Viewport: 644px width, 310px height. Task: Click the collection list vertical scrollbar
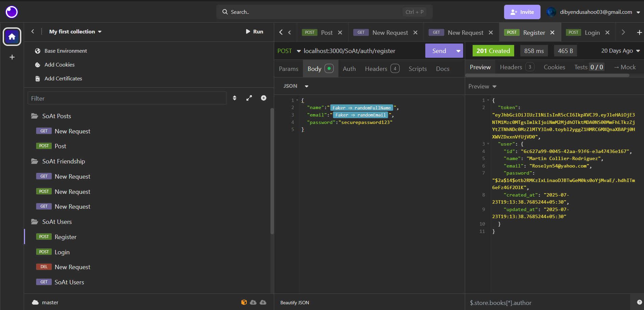coord(272,171)
